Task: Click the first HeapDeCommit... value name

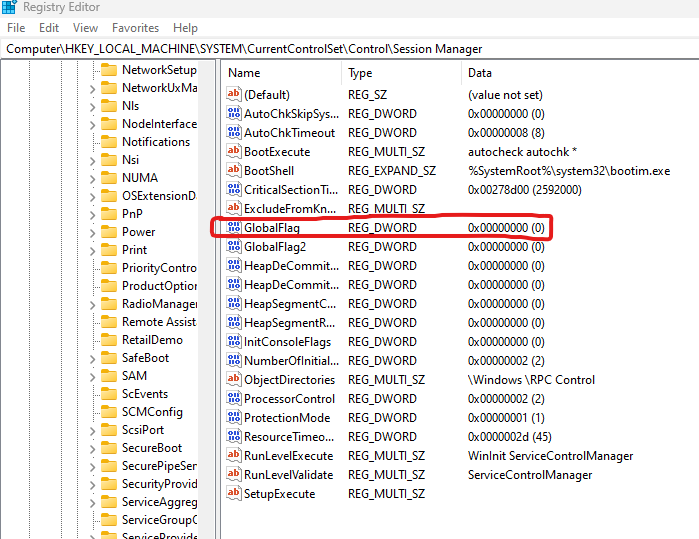Action: pos(291,266)
